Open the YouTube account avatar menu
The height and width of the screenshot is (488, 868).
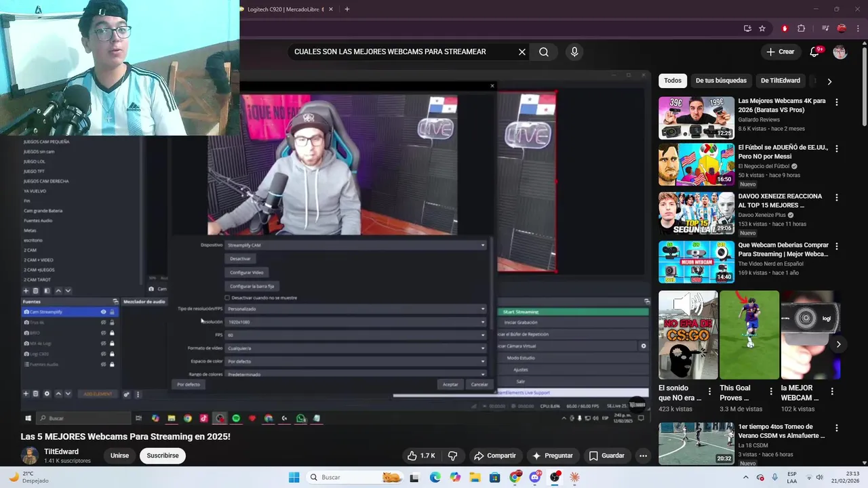(840, 52)
